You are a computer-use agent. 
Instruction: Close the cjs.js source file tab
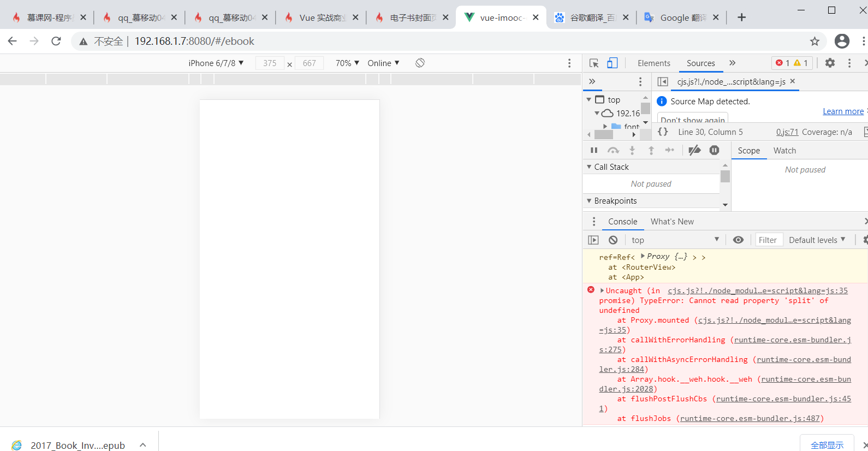coord(793,81)
